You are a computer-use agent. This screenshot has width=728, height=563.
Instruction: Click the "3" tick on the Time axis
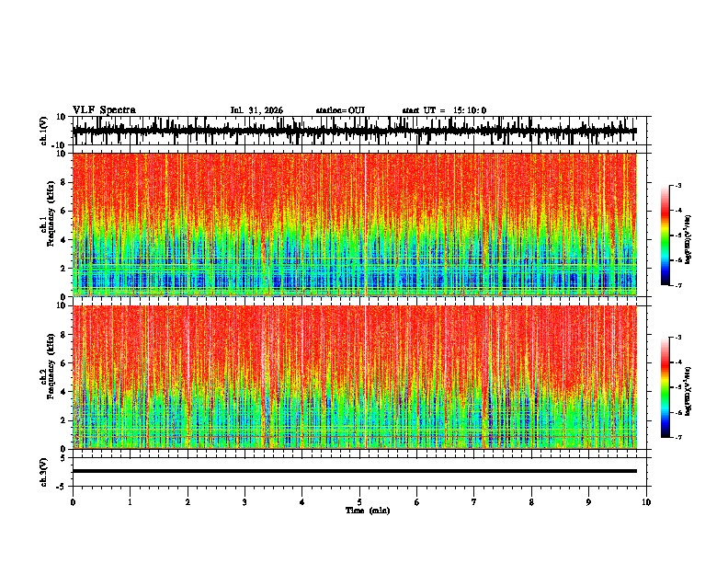pyautogui.click(x=245, y=502)
